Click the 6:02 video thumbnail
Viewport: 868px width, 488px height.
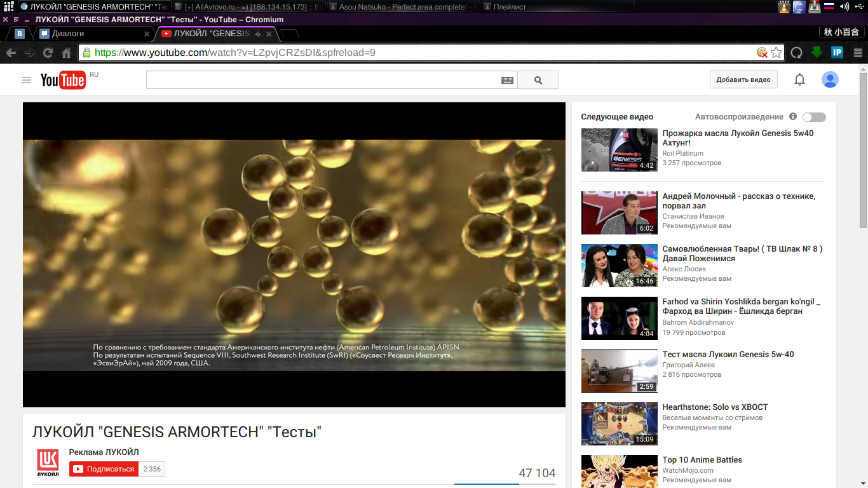[x=620, y=213]
